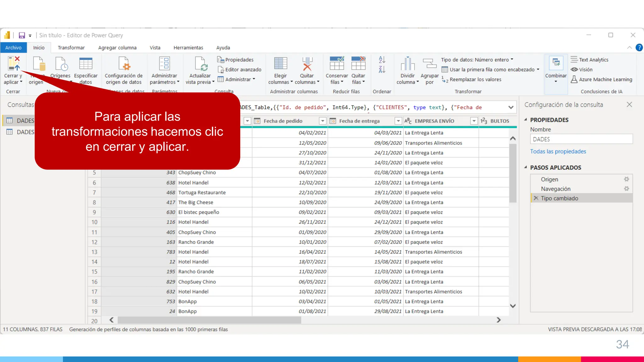This screenshot has height=362, width=644.
Task: Click the BULTOS column header
Action: 497,121
